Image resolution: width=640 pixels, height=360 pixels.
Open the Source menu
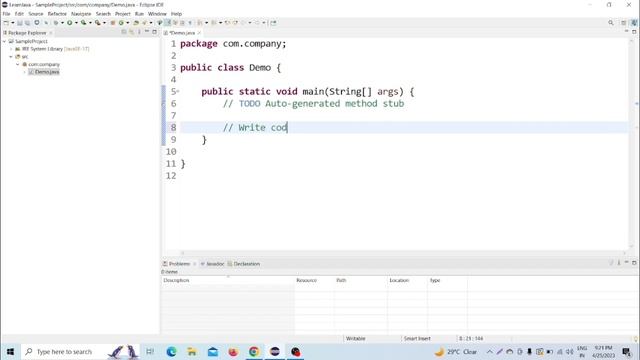[x=36, y=14]
